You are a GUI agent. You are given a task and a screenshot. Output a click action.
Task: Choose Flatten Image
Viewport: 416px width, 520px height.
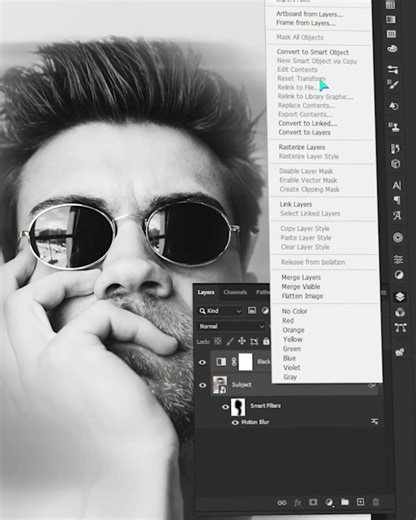coord(302,296)
